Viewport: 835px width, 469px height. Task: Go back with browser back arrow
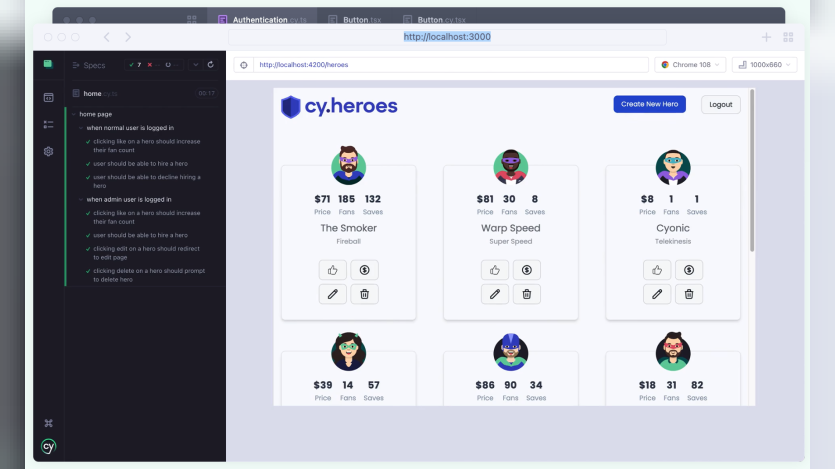coord(107,37)
